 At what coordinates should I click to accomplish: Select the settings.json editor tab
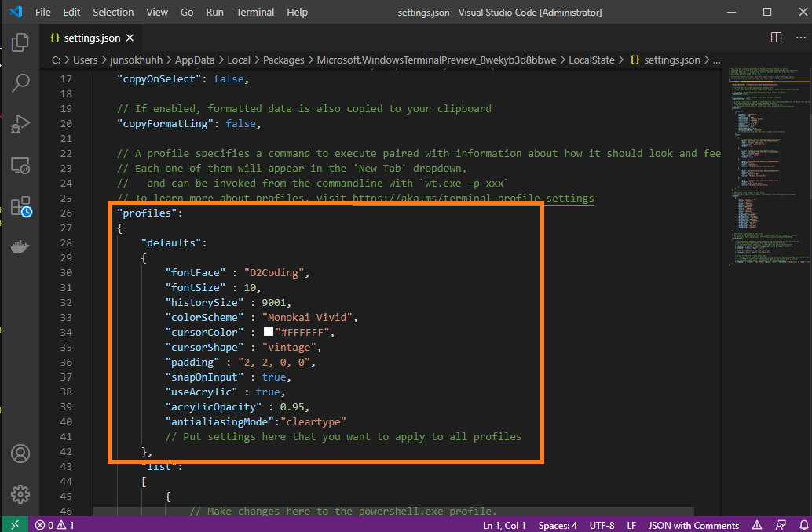click(91, 38)
